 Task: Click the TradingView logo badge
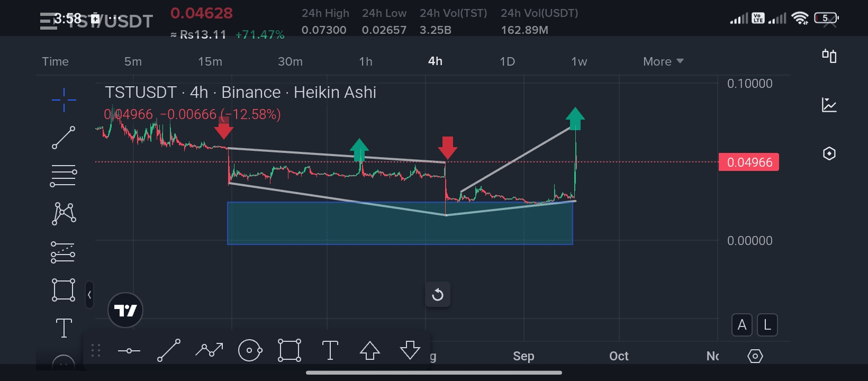coord(125,310)
